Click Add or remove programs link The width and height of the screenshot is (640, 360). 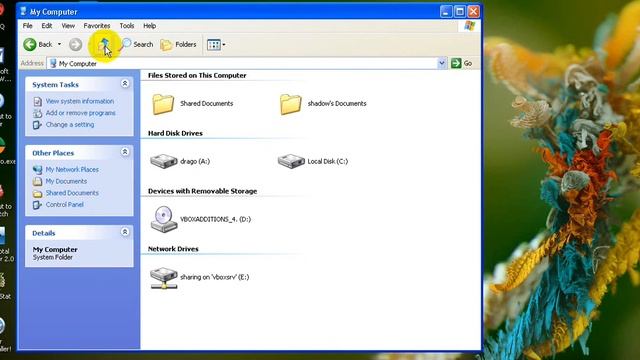click(80, 113)
